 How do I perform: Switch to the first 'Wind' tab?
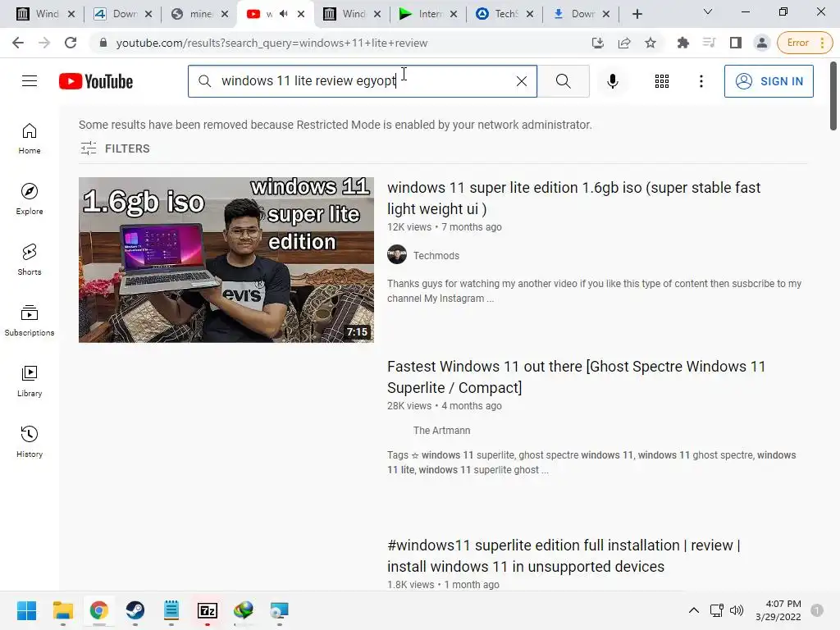[46, 14]
